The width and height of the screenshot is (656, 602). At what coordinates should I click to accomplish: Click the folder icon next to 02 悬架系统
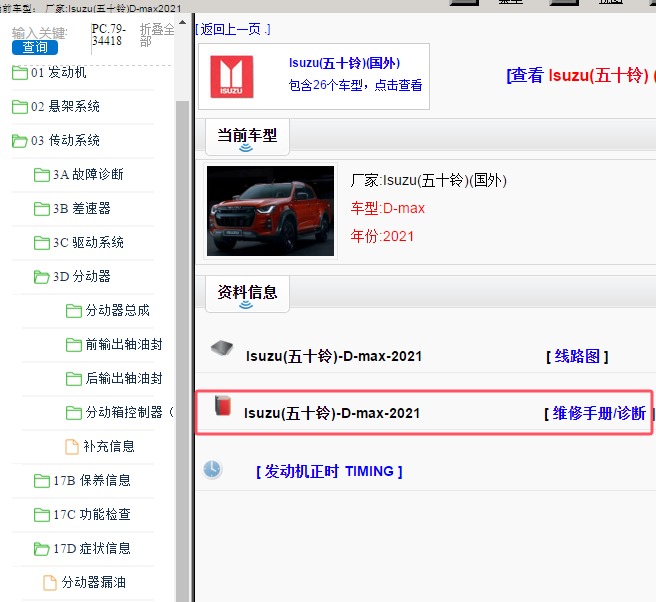tap(20, 107)
